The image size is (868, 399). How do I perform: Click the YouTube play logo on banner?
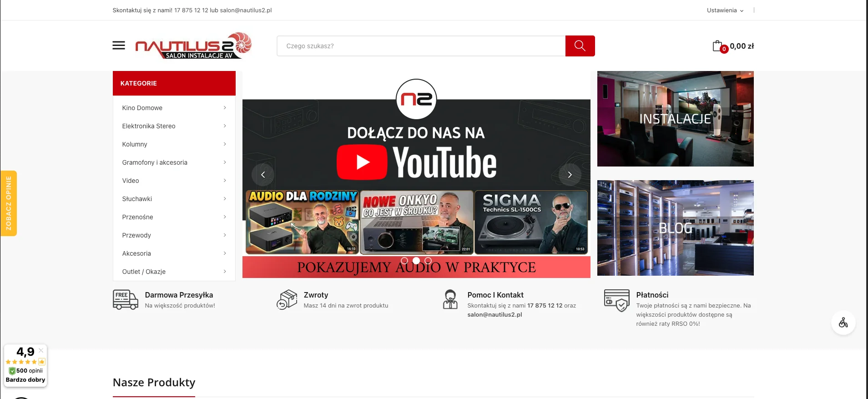click(362, 162)
